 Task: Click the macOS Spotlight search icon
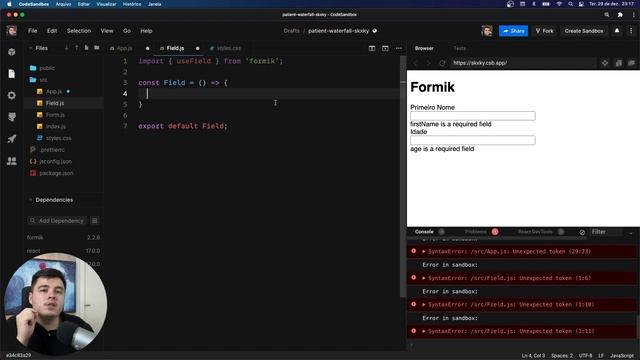pos(571,4)
